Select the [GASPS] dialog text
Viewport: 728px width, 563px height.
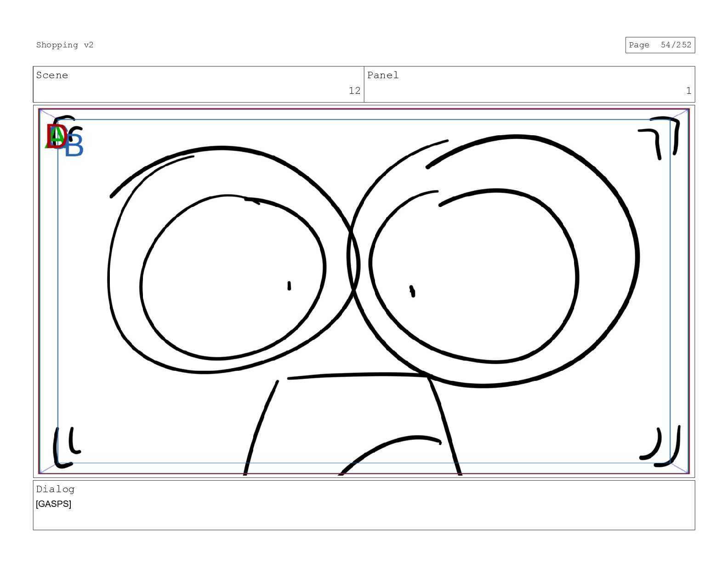coord(54,504)
